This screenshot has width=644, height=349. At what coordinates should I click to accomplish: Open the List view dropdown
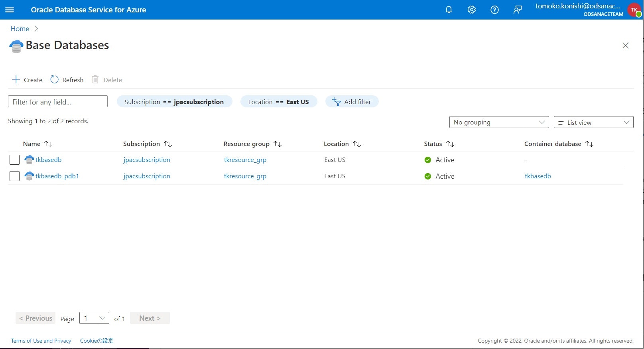(x=593, y=122)
